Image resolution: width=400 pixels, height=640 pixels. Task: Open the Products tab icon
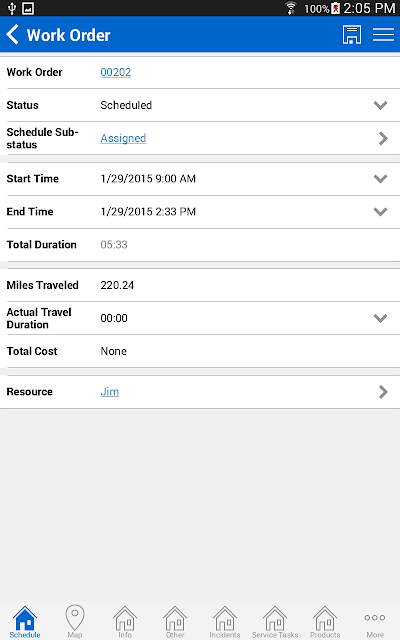point(325,621)
